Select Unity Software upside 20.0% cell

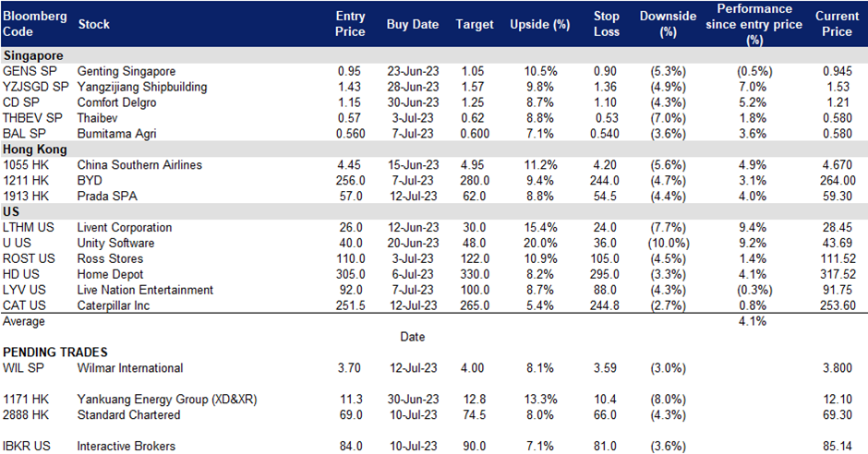tap(540, 243)
